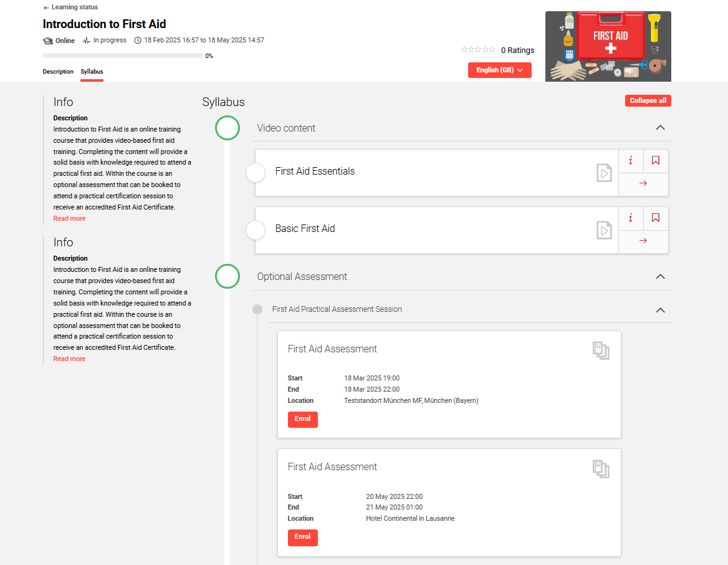
Task: Click the First Aid kit course thumbnail
Action: (608, 47)
